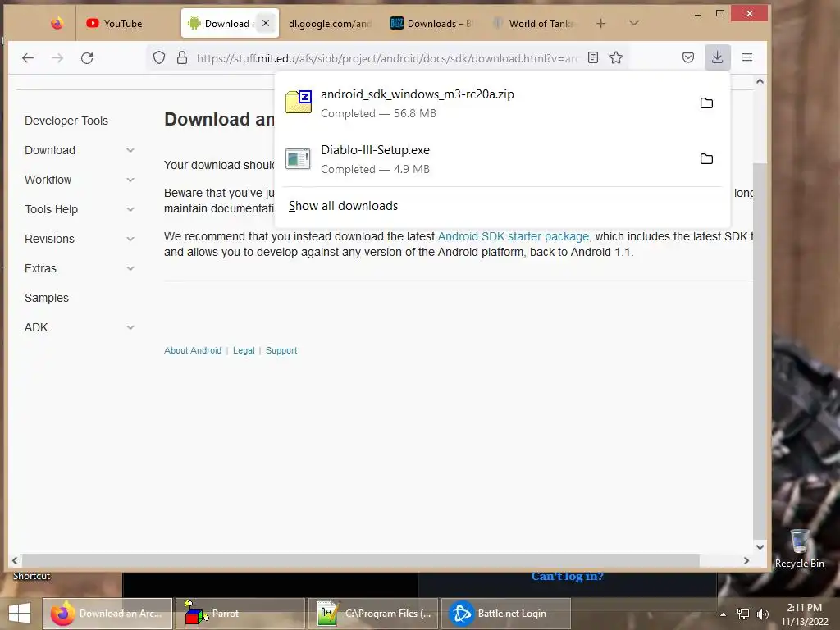Click the vertical scrollbar up arrow

[x=760, y=81]
